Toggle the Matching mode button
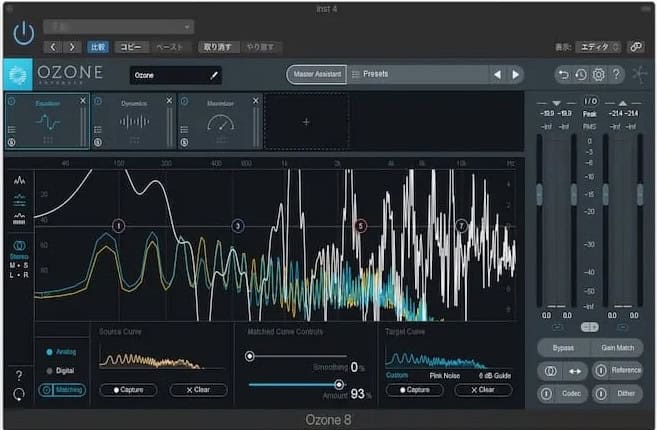Image resolution: width=657 pixels, height=430 pixels. 62,390
